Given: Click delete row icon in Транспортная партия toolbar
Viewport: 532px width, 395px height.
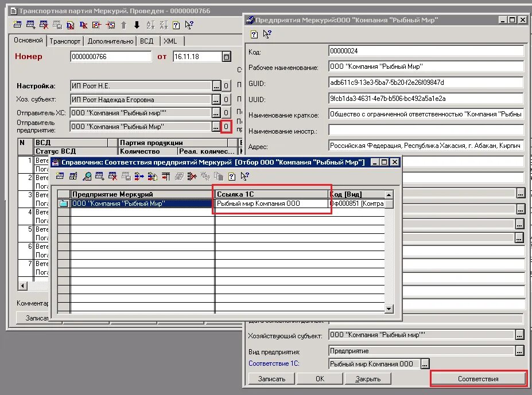Looking at the screenshot, I should (x=44, y=25).
